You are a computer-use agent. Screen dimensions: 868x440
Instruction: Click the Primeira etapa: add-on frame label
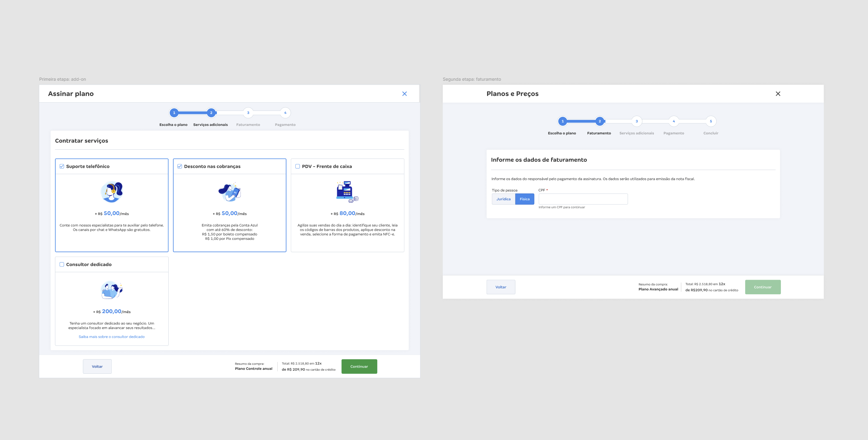62,79
